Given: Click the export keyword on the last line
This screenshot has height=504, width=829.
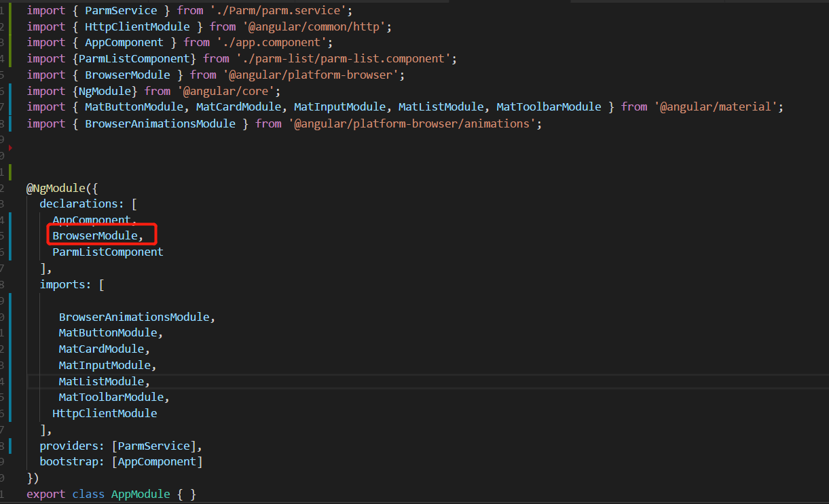Looking at the screenshot, I should pyautogui.click(x=45, y=493).
